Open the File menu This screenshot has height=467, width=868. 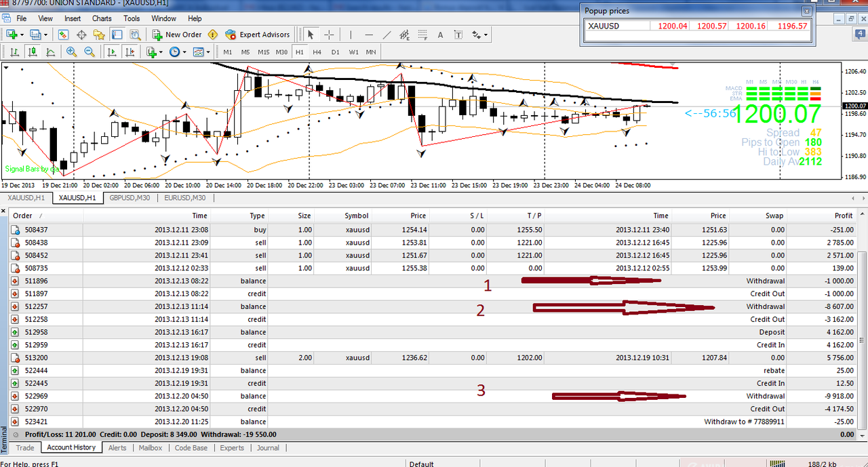coord(21,18)
